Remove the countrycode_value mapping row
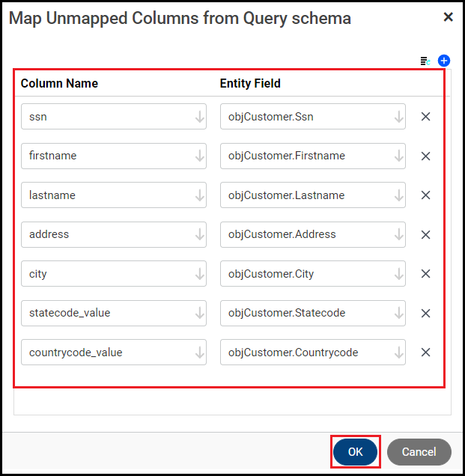Image resolution: width=465 pixels, height=476 pixels. [x=425, y=353]
